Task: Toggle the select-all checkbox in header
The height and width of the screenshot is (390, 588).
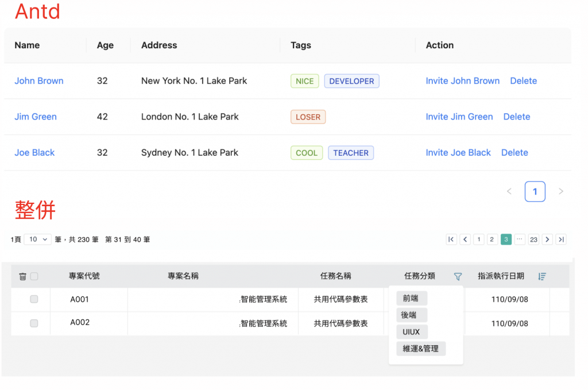Action: tap(34, 276)
